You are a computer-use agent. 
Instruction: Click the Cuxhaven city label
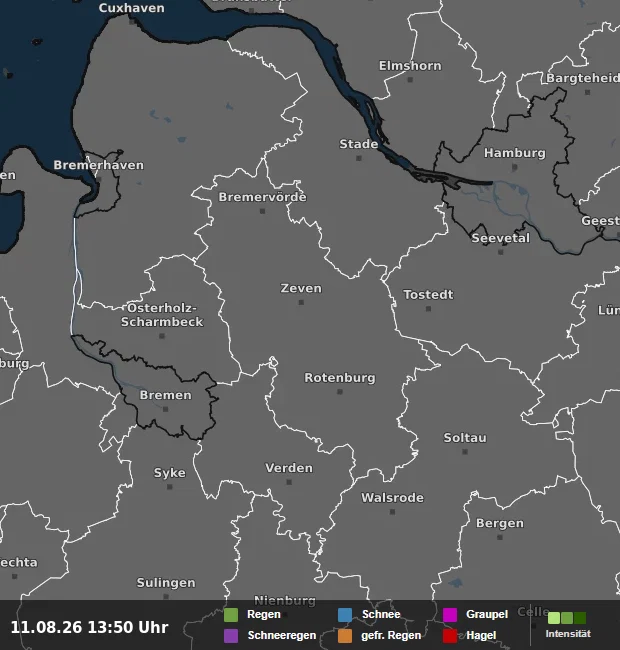[x=131, y=8]
